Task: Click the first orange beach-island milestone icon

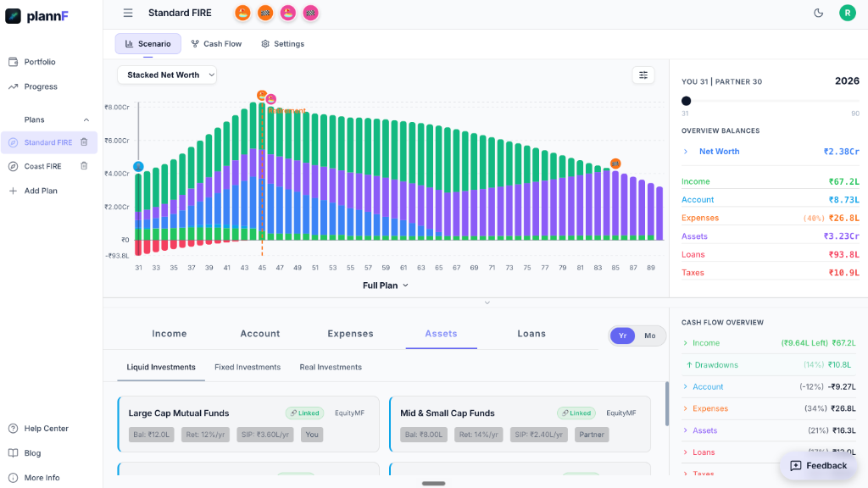Action: point(242,13)
